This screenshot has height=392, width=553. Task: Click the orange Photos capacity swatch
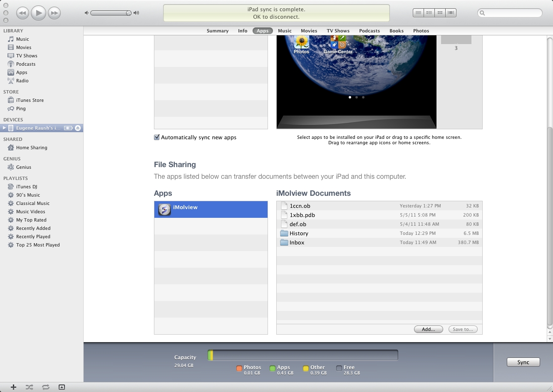tap(239, 368)
